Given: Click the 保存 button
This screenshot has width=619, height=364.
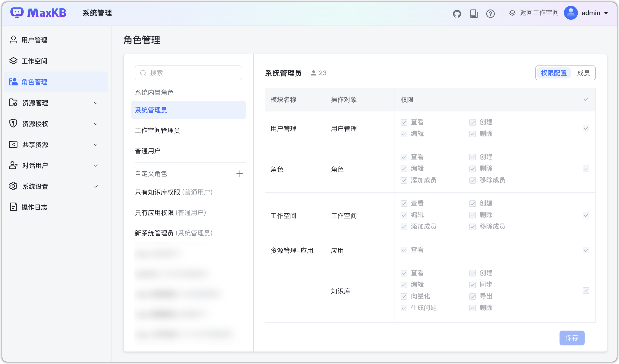Looking at the screenshot, I should pos(572,338).
